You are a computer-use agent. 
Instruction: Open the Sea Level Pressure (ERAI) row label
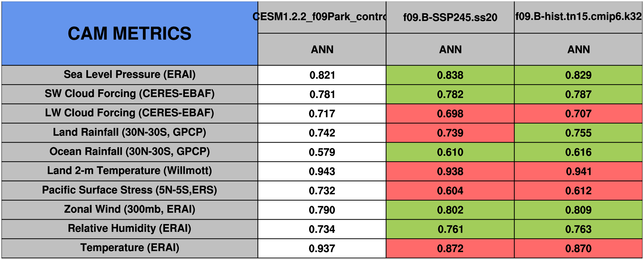pyautogui.click(x=130, y=75)
